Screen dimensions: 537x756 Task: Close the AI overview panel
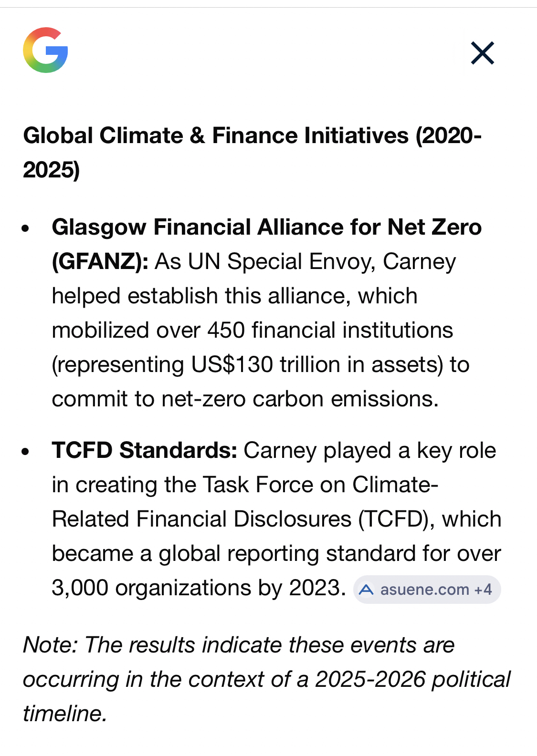coord(482,53)
